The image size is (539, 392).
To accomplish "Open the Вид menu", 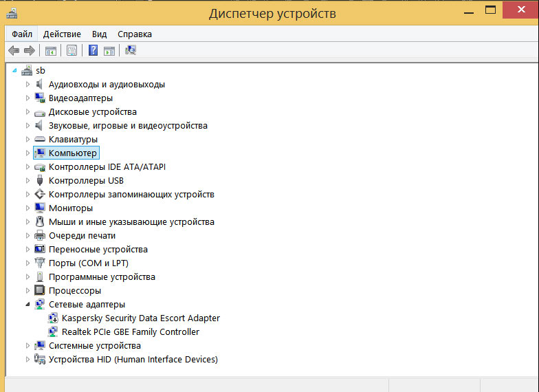I will (x=99, y=34).
